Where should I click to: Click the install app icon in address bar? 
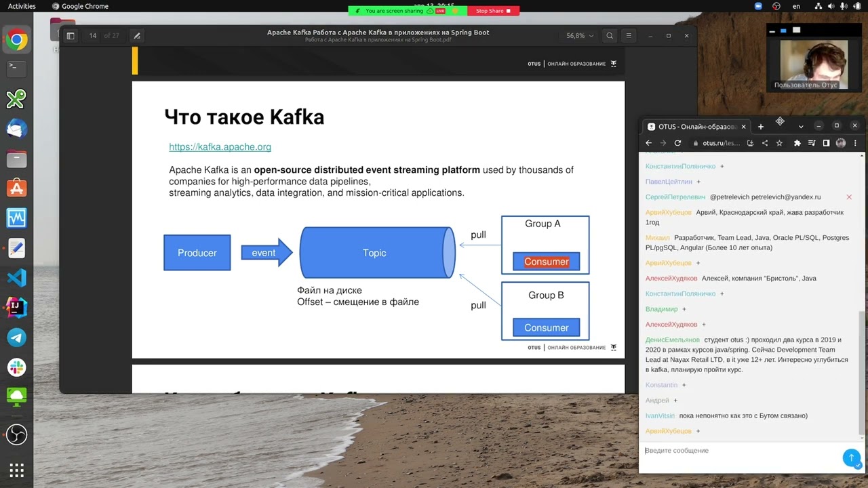(x=750, y=143)
